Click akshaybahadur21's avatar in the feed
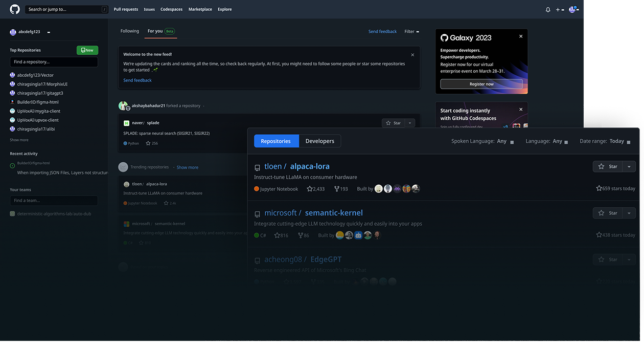Viewport: 644px width, 346px height. [x=123, y=105]
